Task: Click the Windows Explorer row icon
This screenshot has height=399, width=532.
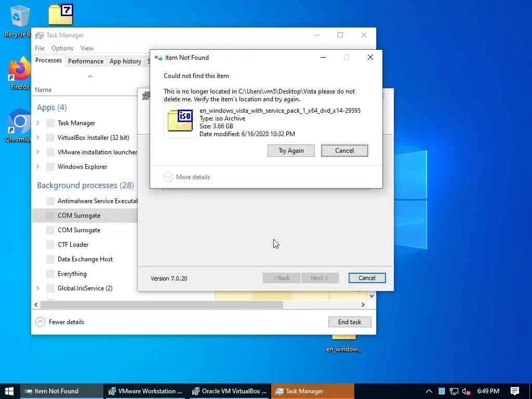Action: [x=50, y=167]
